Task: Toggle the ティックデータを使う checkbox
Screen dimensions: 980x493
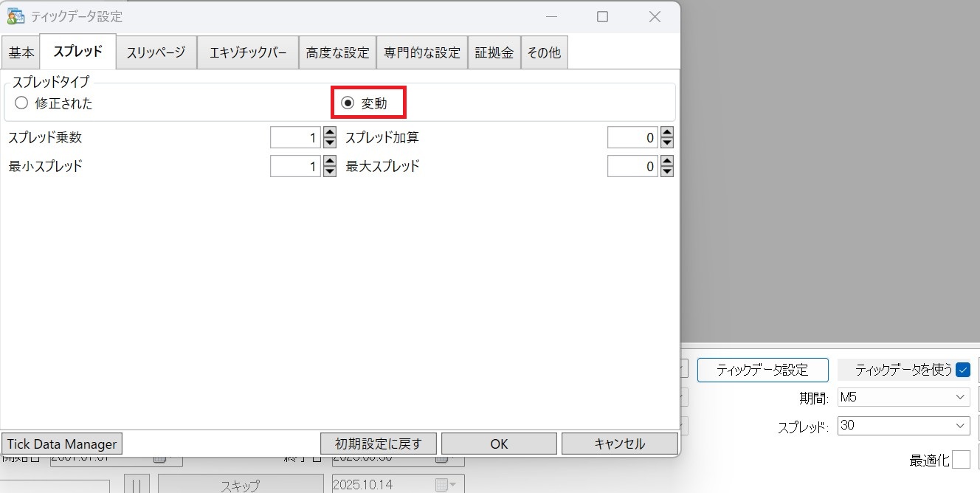Action: tap(962, 370)
